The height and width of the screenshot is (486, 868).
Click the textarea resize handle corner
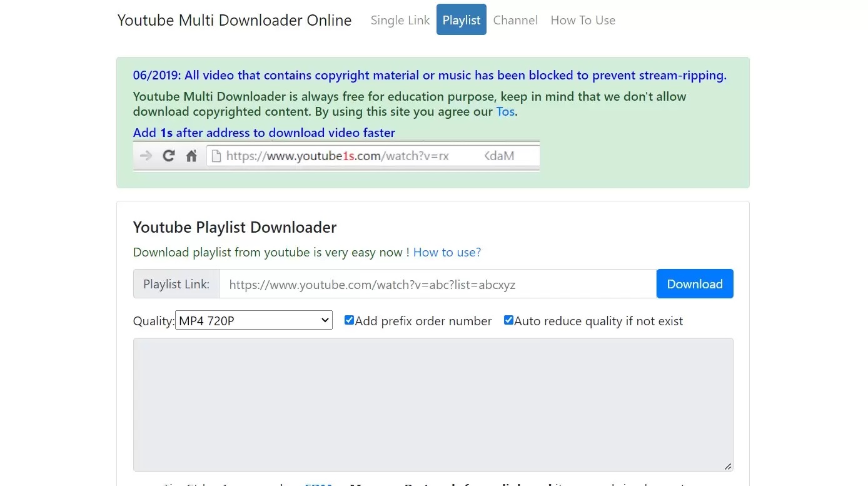tap(728, 466)
